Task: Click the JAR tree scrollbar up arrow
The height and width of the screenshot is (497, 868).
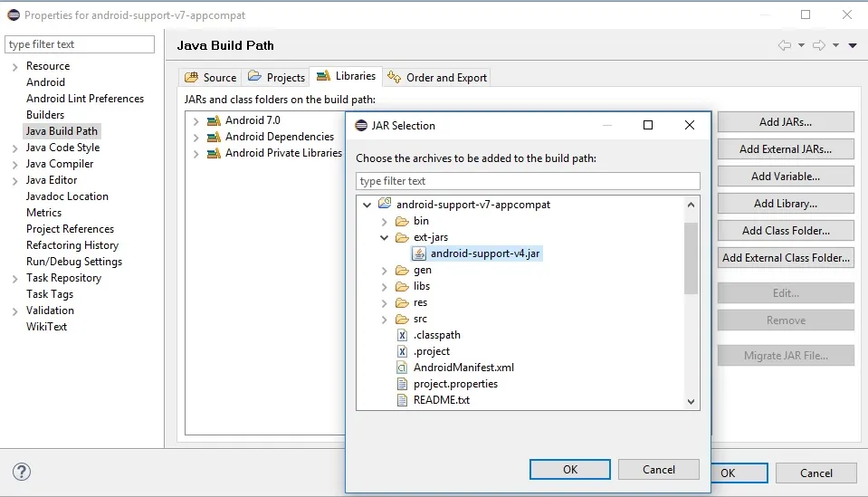Action: point(691,205)
